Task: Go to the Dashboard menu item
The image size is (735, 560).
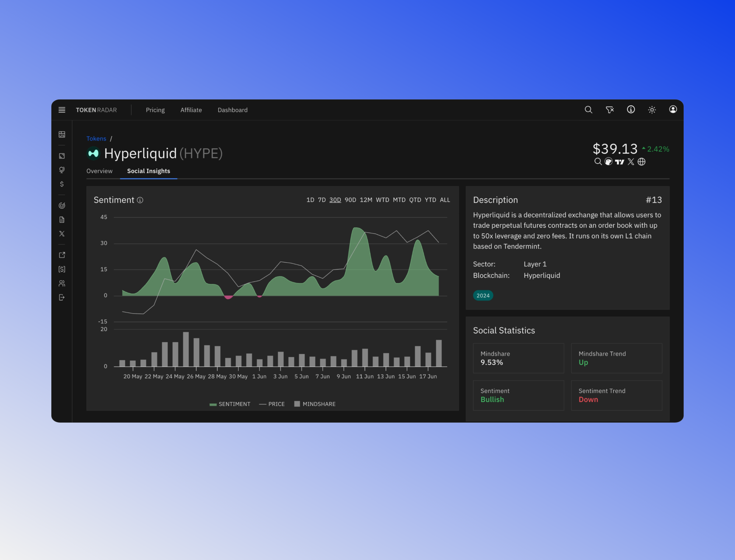Action: click(233, 110)
